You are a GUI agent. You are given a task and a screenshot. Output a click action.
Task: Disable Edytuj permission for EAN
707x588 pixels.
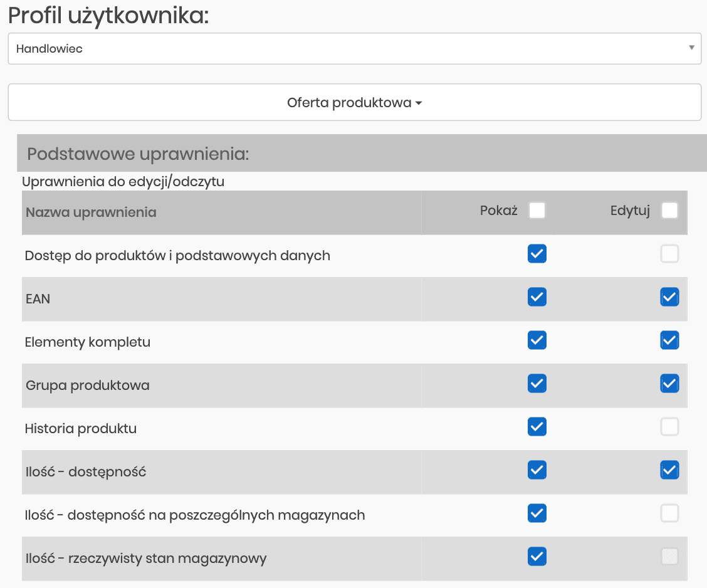pyautogui.click(x=669, y=297)
